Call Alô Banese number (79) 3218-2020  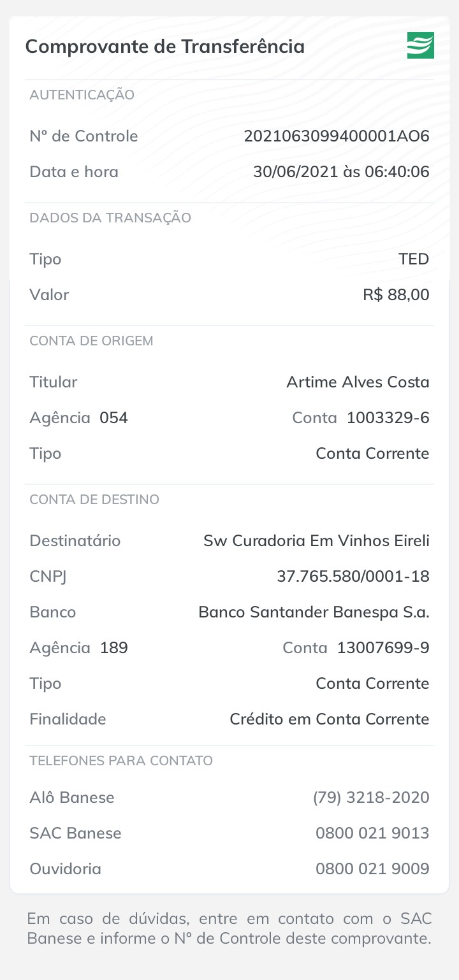click(371, 798)
